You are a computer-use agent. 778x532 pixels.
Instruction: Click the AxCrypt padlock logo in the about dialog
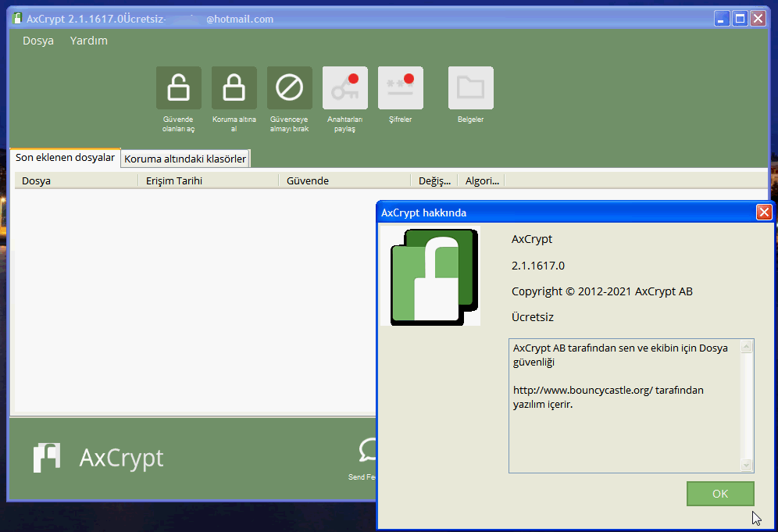coord(430,276)
